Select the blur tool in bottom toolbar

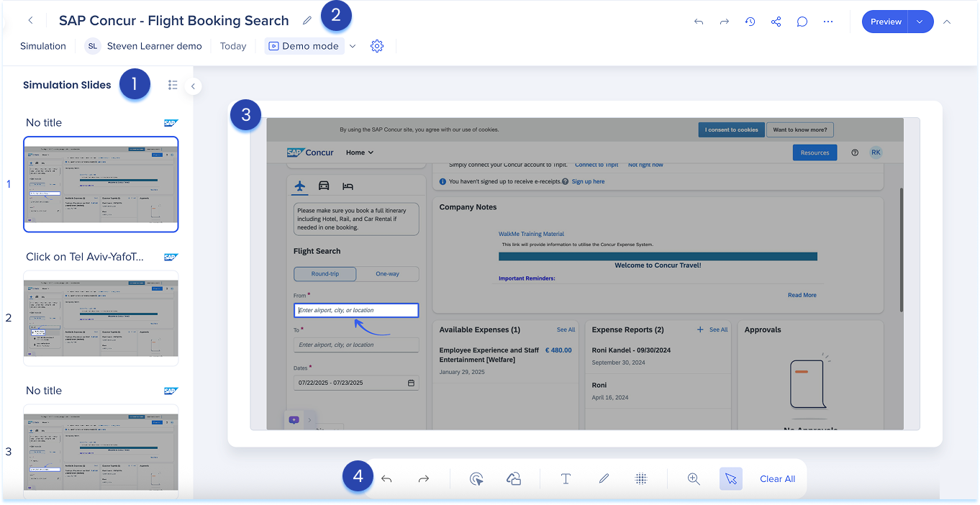(x=641, y=479)
